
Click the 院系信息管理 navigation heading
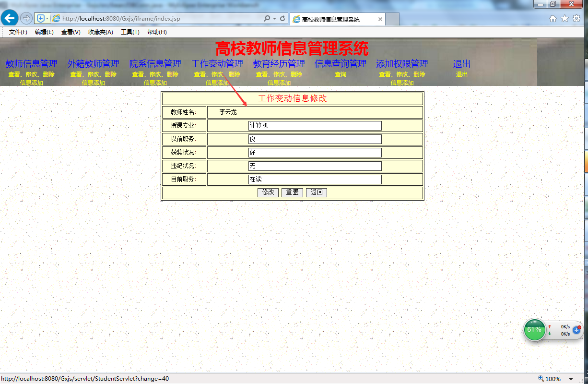point(155,63)
